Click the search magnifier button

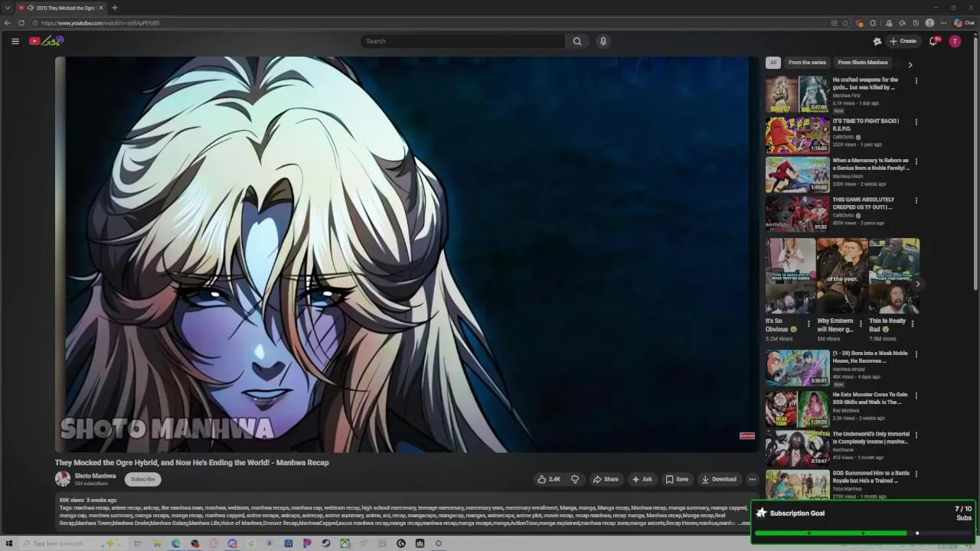point(577,41)
